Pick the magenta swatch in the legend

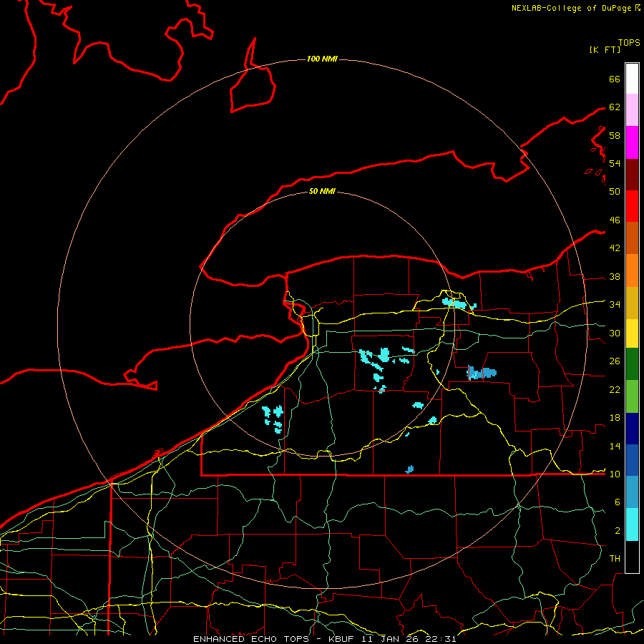tap(632, 142)
